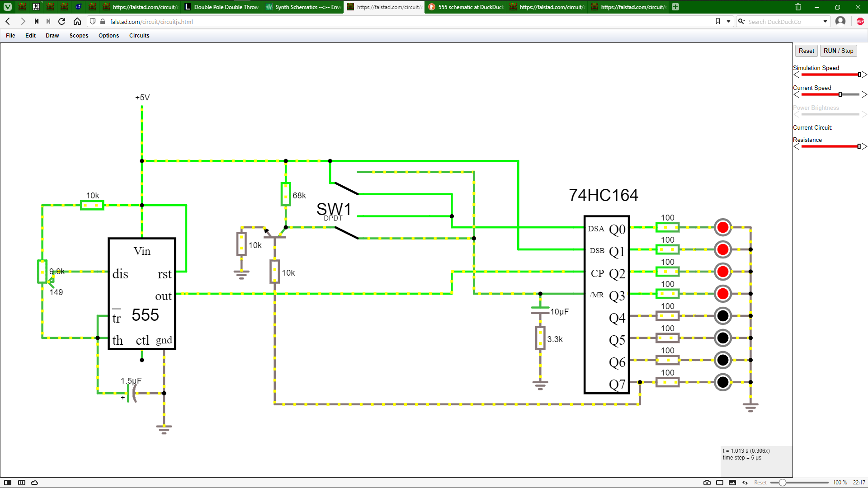Show site info via the padlock icon
Viewport: 868px width, 488px height.
[103, 21]
